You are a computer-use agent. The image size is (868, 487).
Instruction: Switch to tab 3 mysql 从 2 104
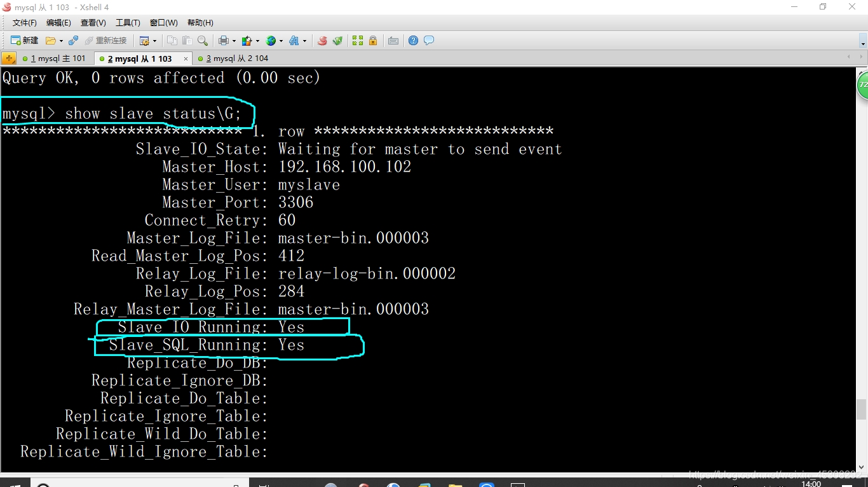pos(234,58)
